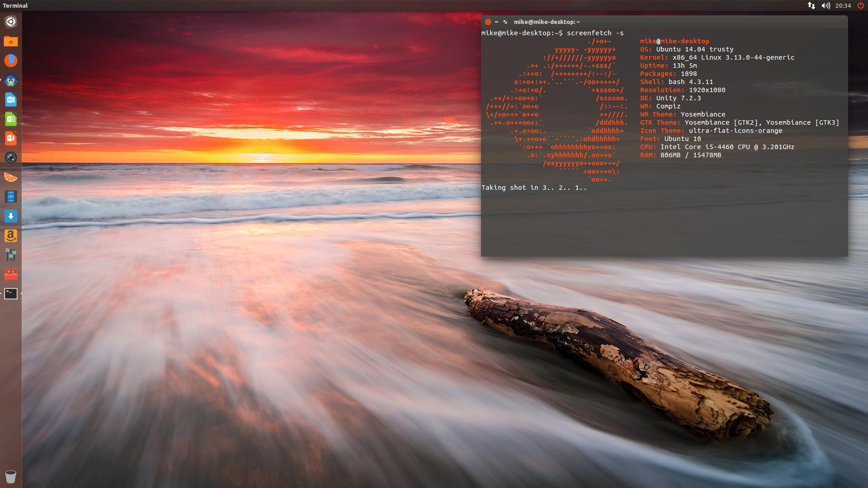868x488 pixels.
Task: Open the sliders tweak tool icon
Action: pyautogui.click(x=11, y=255)
